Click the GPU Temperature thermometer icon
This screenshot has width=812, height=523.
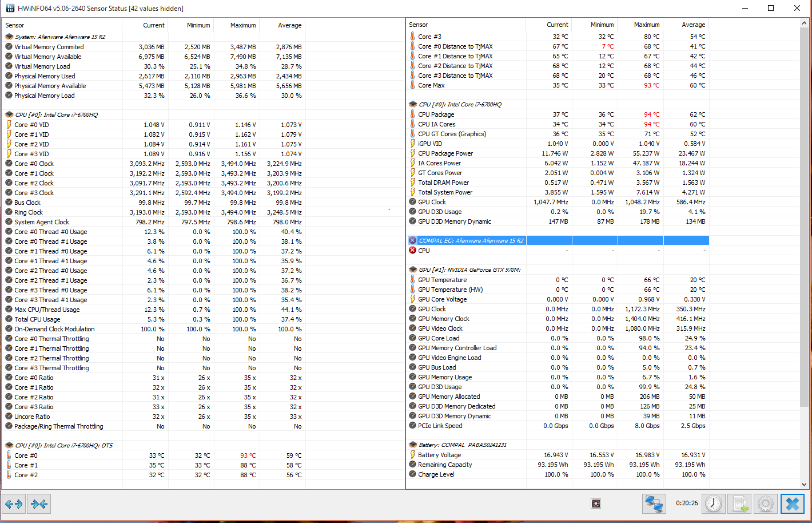(x=413, y=280)
